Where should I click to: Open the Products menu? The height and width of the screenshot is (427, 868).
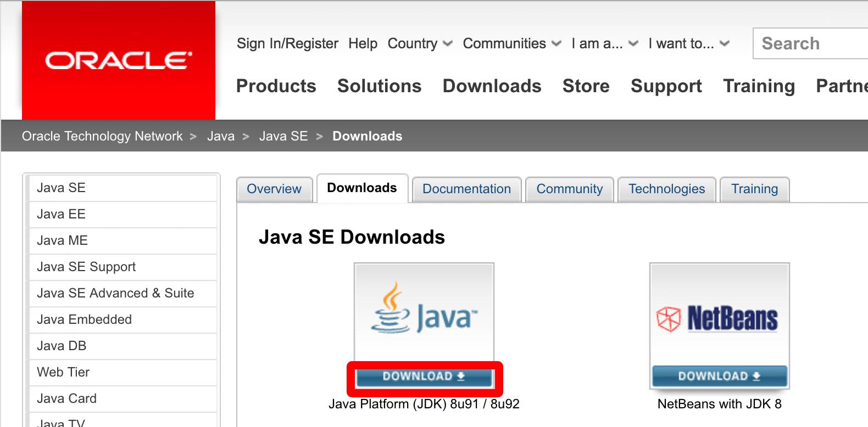[276, 86]
